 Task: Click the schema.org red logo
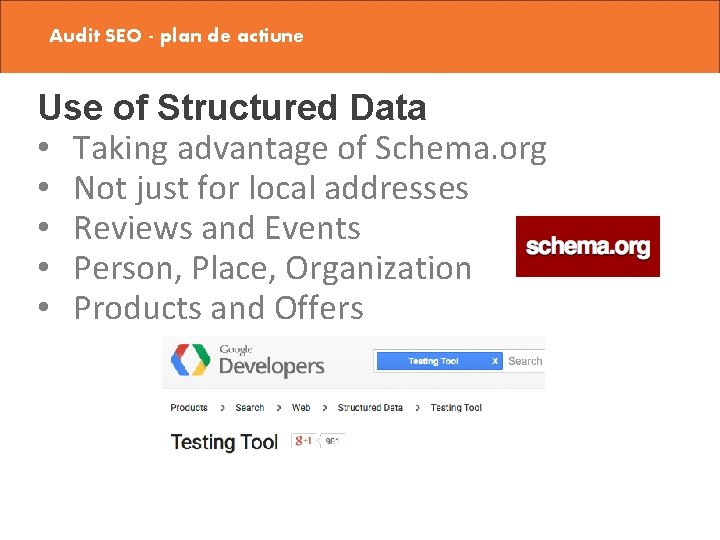[x=588, y=247]
